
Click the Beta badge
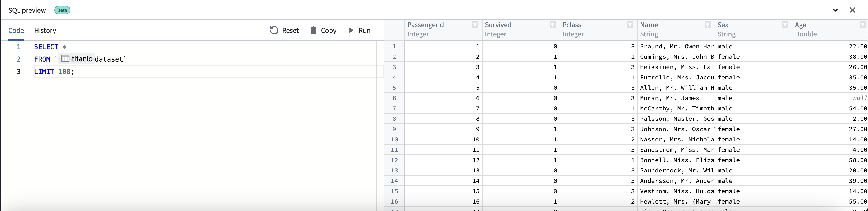pyautogui.click(x=62, y=10)
